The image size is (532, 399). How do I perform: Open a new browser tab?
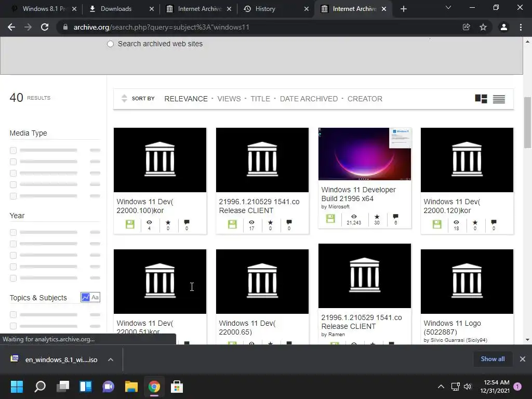(403, 9)
